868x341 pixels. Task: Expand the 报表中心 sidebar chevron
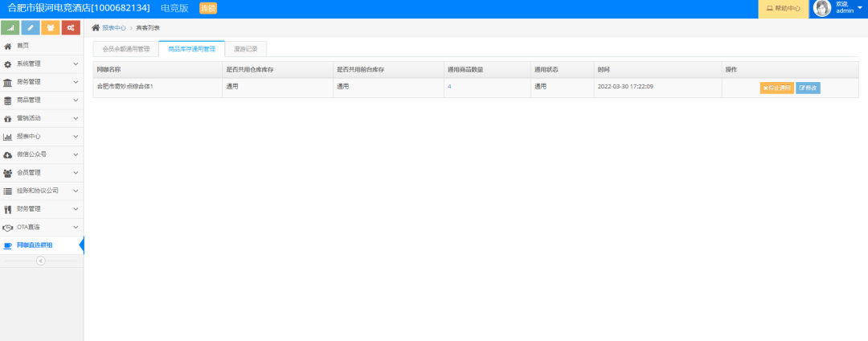click(76, 137)
